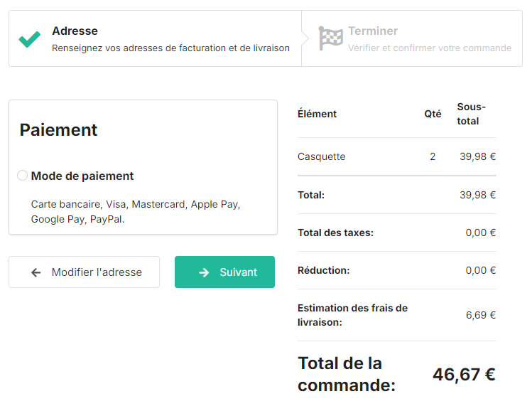The image size is (532, 416).
Task: Go to Suivant step
Action: pos(224,272)
